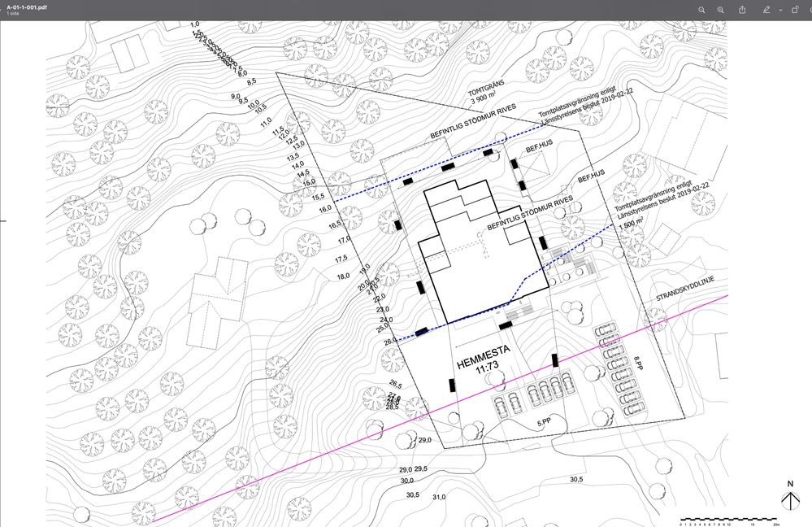Activate the highlight pen tool
812x527 pixels.
click(x=766, y=10)
